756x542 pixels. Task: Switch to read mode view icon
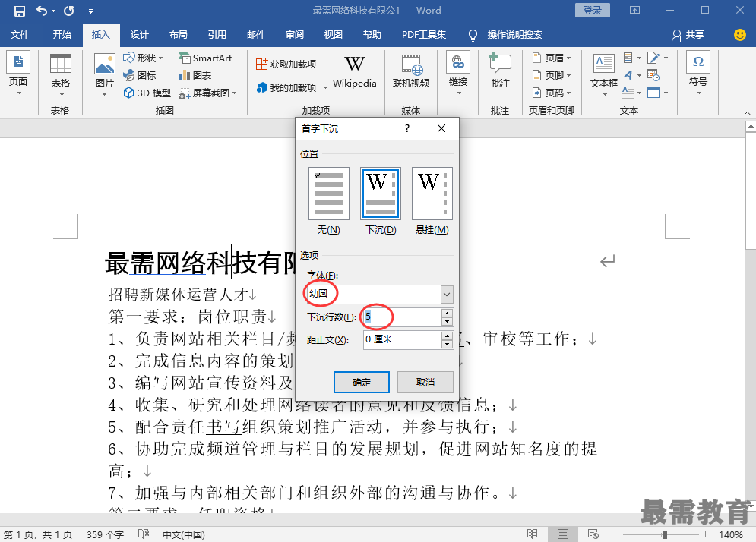pyautogui.click(x=533, y=534)
